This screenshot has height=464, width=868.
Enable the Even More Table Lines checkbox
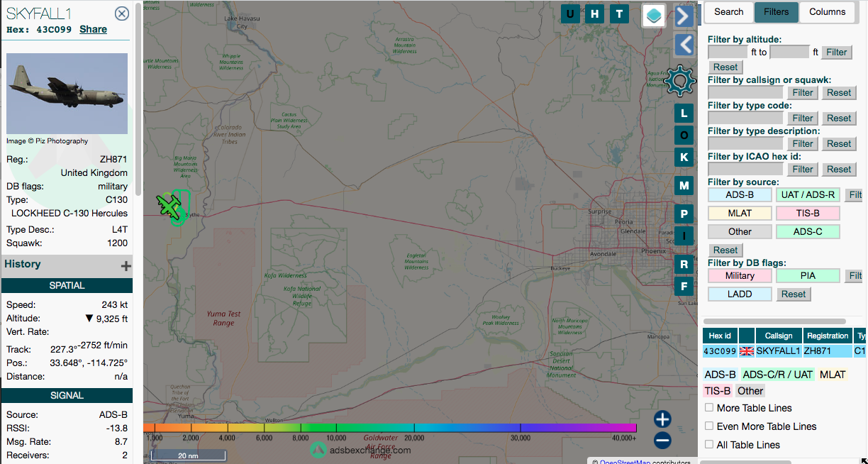709,426
